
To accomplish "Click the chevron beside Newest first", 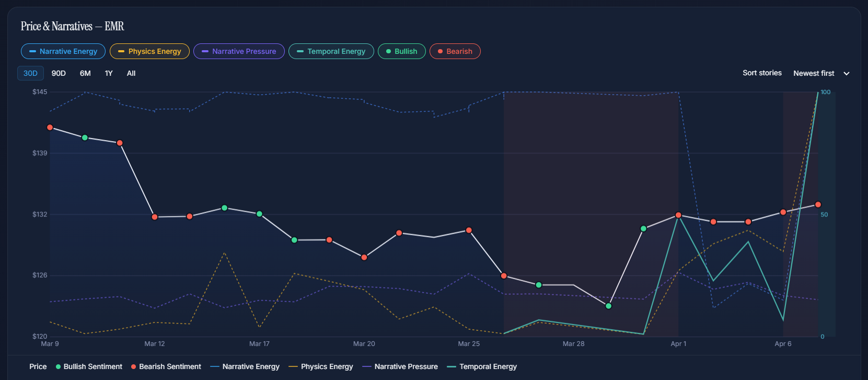I will coord(847,74).
